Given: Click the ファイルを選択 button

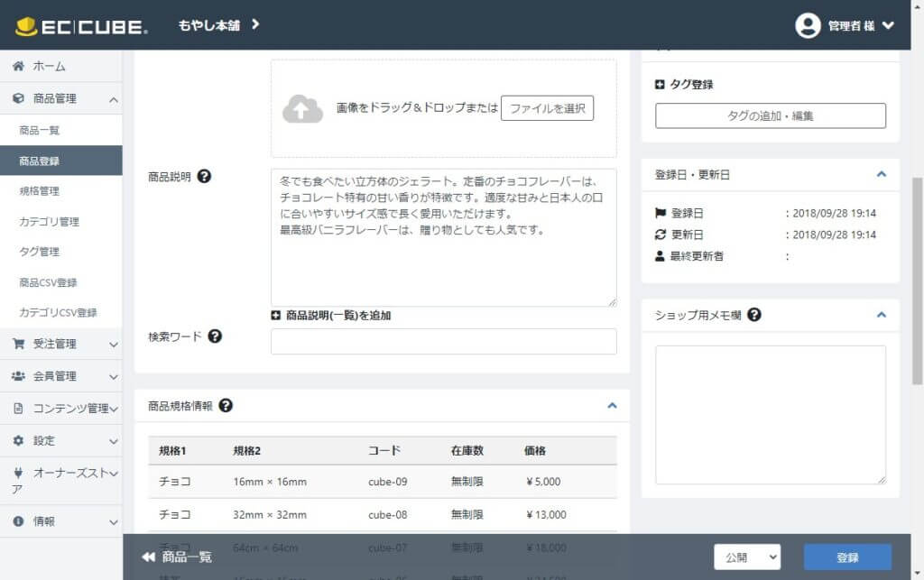Looking at the screenshot, I should [x=547, y=108].
